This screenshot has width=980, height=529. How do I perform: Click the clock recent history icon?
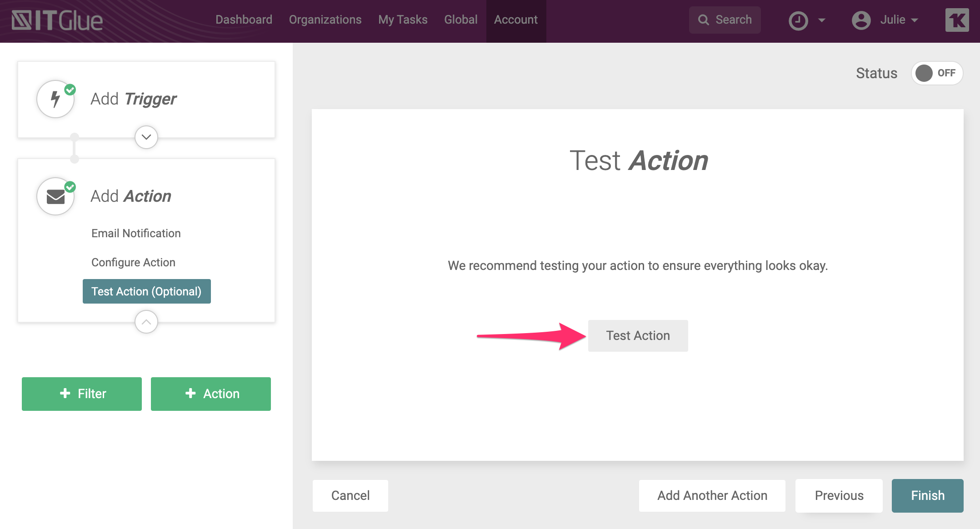click(798, 20)
